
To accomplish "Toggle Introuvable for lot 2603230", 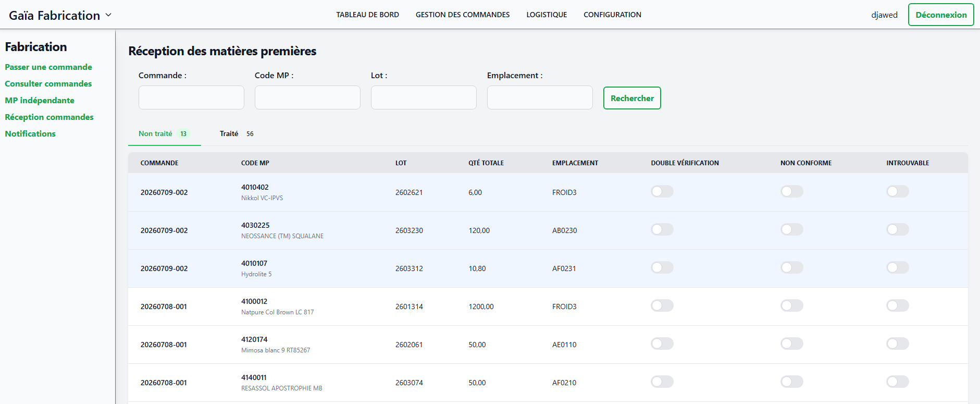I will coord(898,229).
